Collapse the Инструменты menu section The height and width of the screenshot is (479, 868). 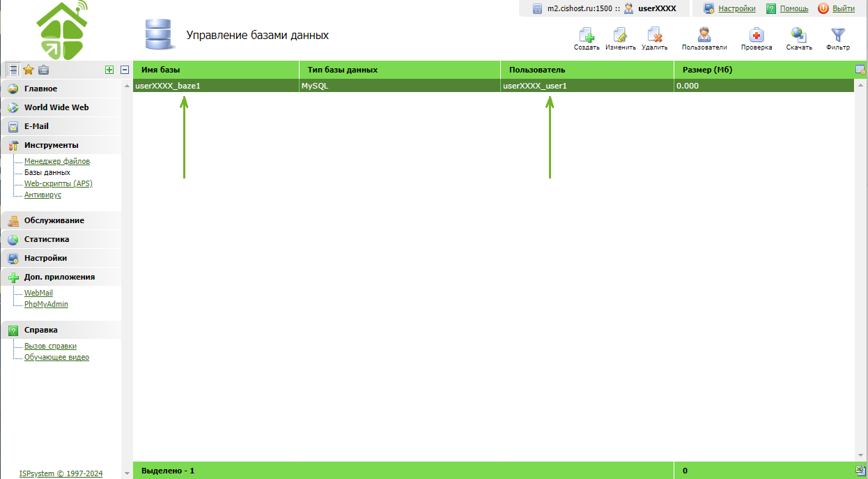[x=51, y=145]
